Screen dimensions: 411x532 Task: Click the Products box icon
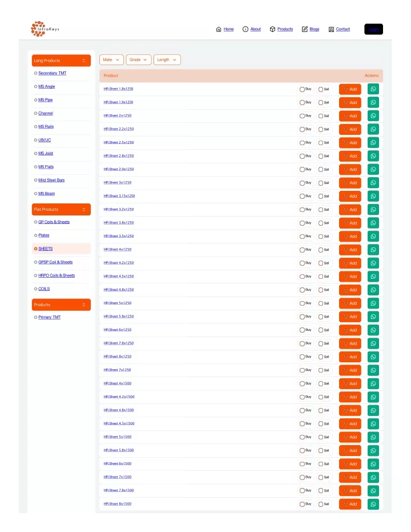272,29
